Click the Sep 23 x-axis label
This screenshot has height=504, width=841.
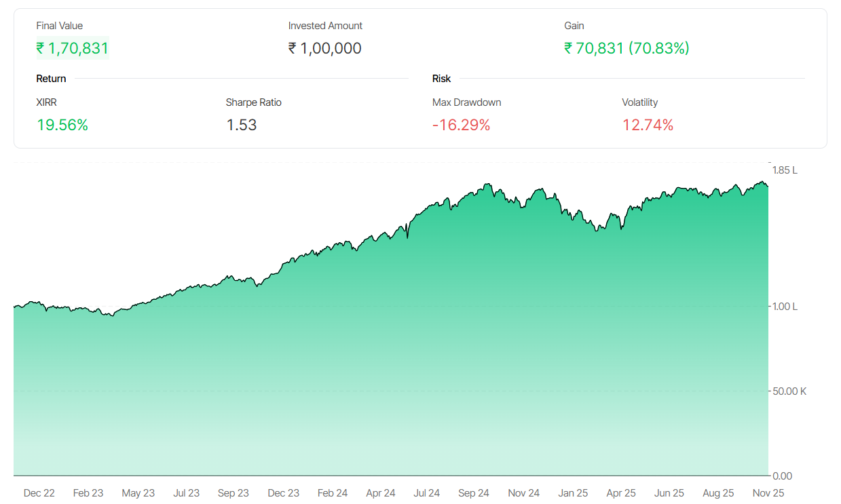(233, 493)
